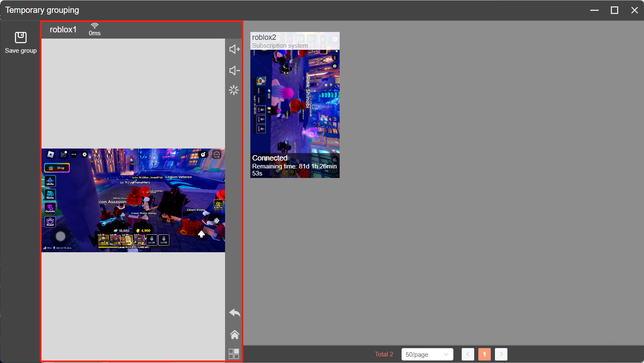
Task: Click the roblox2 device name label
Action: [x=264, y=37]
